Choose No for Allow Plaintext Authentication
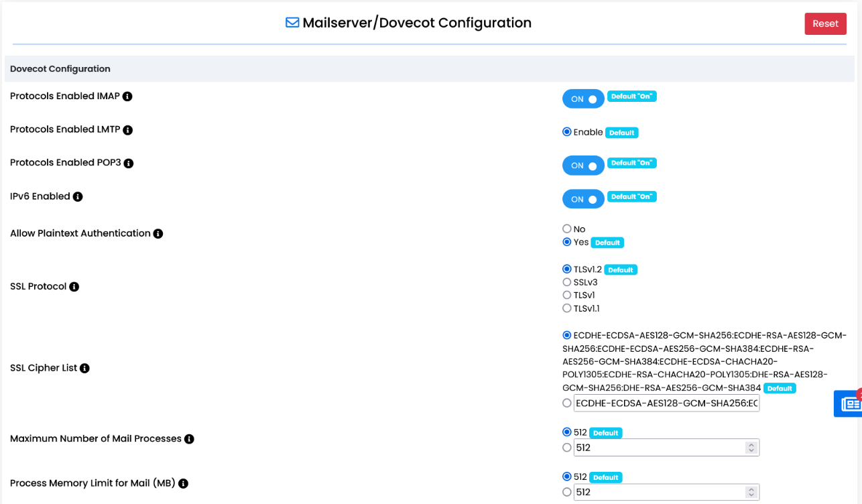Screen dimensions: 862x504 567,229
